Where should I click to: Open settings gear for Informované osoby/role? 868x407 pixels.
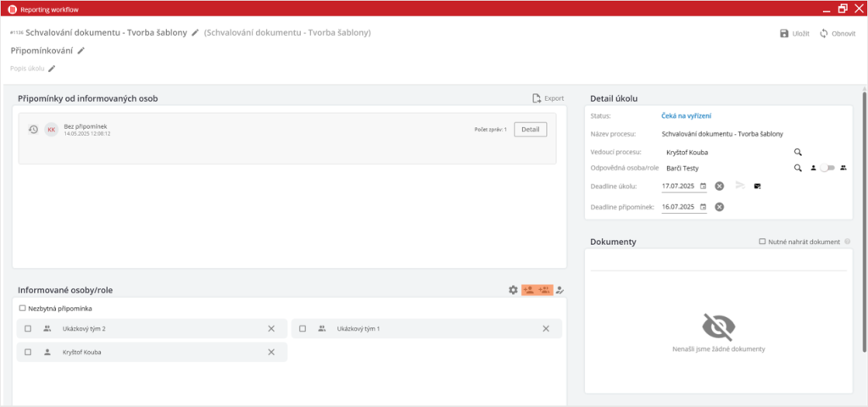tap(513, 290)
